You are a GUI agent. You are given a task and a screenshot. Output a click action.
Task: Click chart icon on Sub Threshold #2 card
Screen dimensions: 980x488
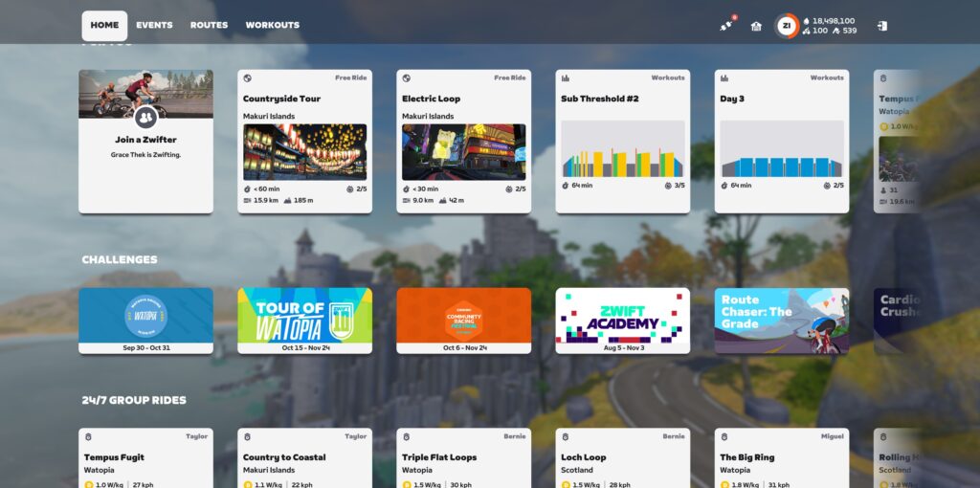click(566, 78)
